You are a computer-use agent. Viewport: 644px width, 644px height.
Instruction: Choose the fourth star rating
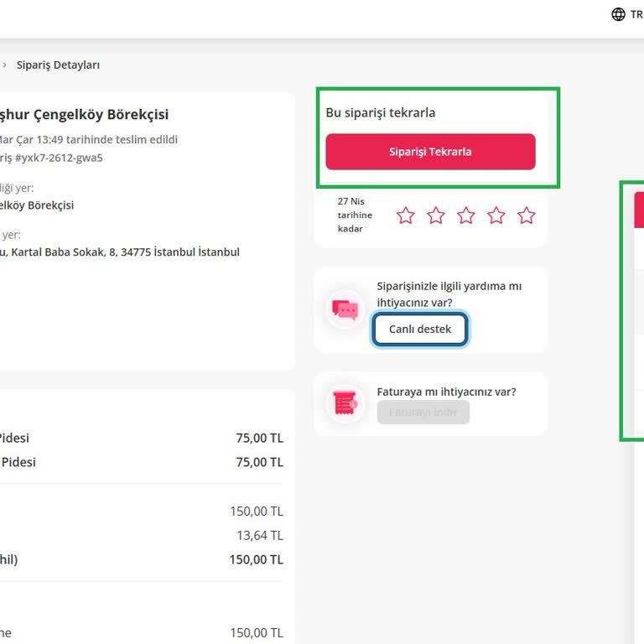coord(496,216)
